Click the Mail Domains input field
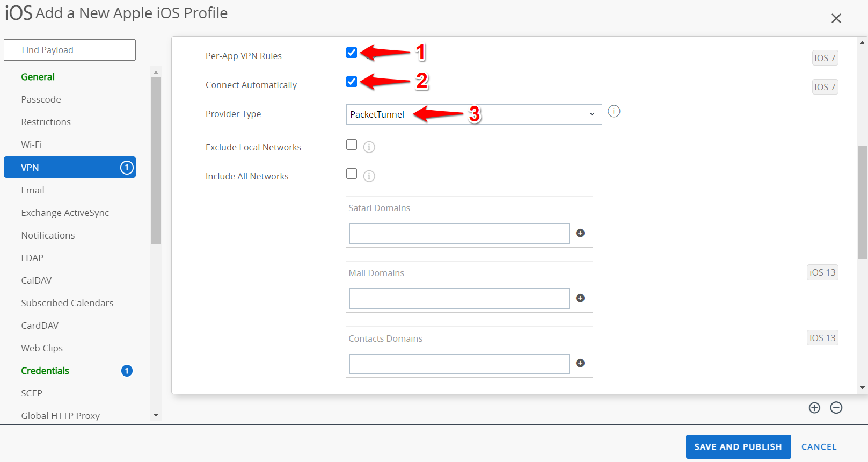This screenshot has width=868, height=462. coord(459,299)
